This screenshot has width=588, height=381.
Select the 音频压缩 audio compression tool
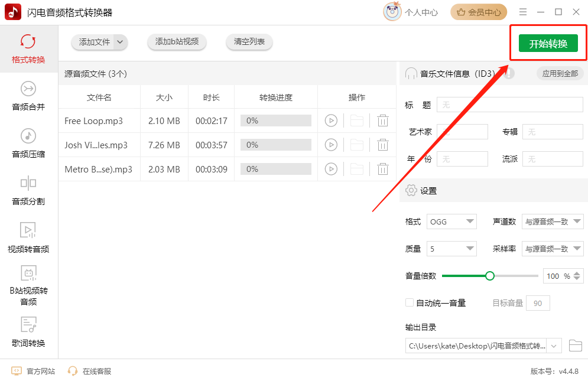coord(28,144)
